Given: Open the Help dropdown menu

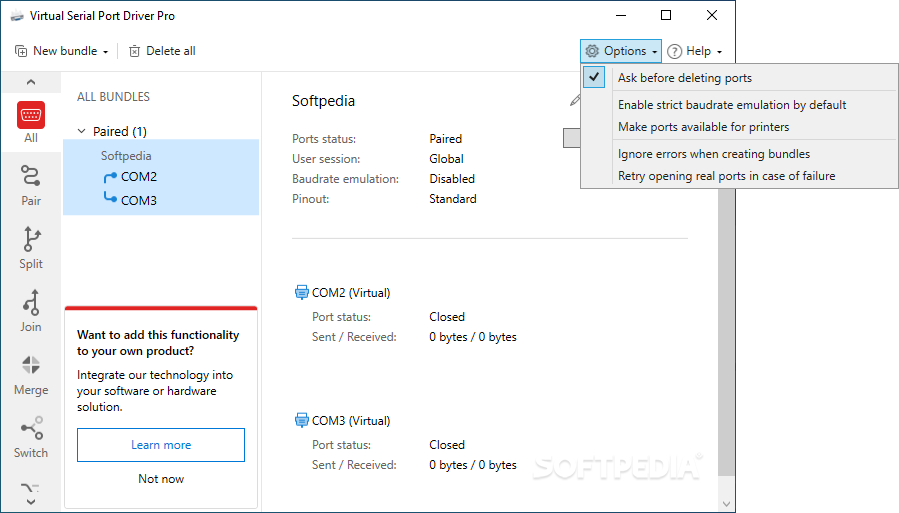Looking at the screenshot, I should pyautogui.click(x=695, y=51).
